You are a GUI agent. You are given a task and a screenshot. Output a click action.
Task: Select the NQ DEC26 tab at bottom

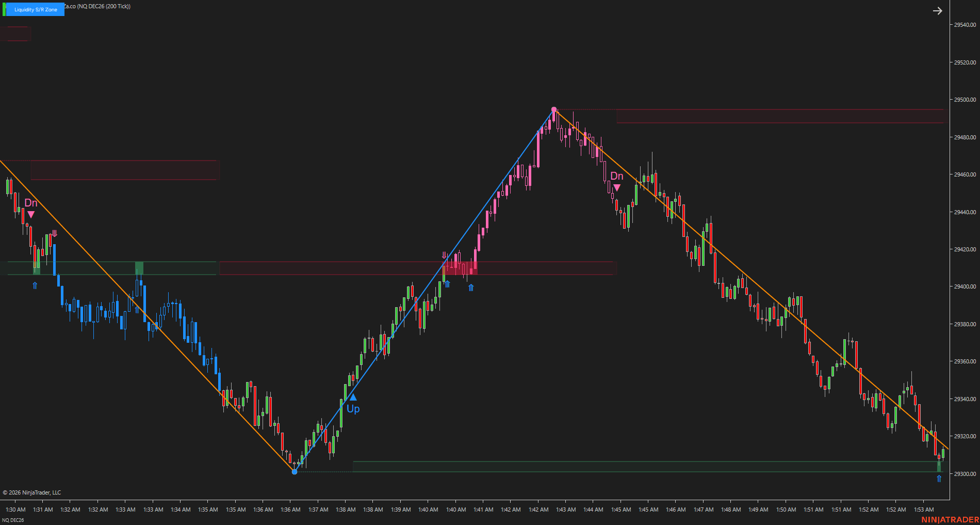point(13,520)
